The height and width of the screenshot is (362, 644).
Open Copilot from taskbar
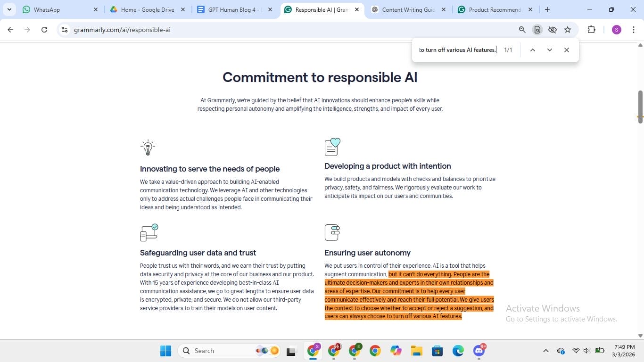[396, 351]
